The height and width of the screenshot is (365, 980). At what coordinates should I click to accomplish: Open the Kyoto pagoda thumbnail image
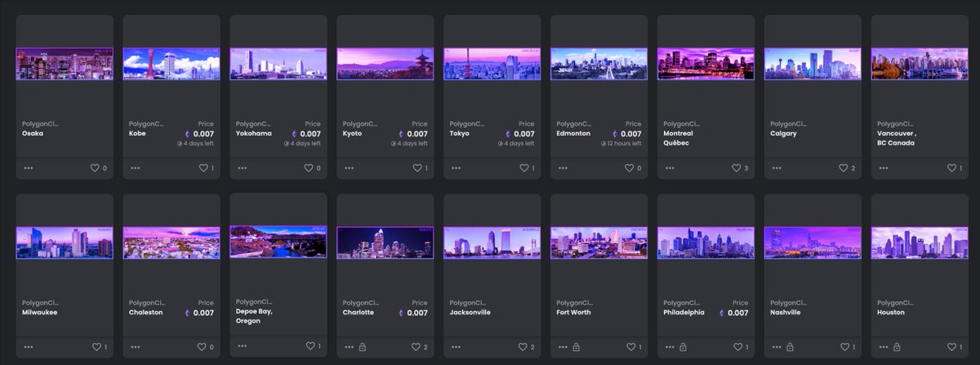coord(385,64)
